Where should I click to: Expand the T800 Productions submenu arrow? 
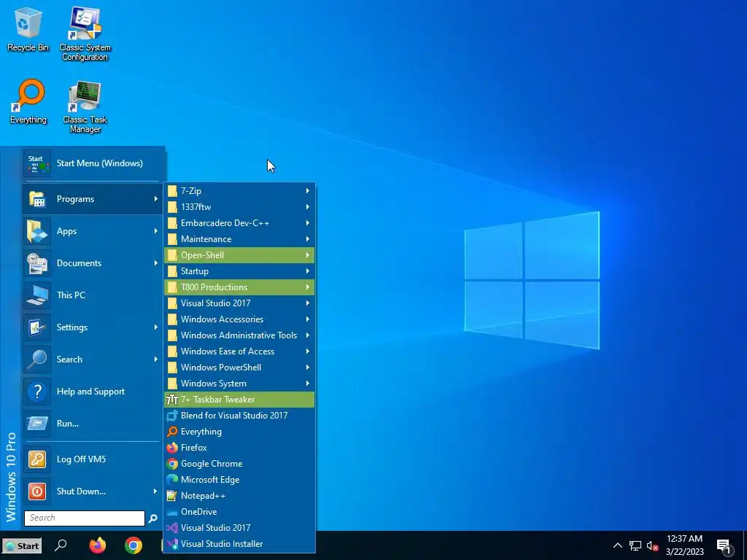(308, 287)
